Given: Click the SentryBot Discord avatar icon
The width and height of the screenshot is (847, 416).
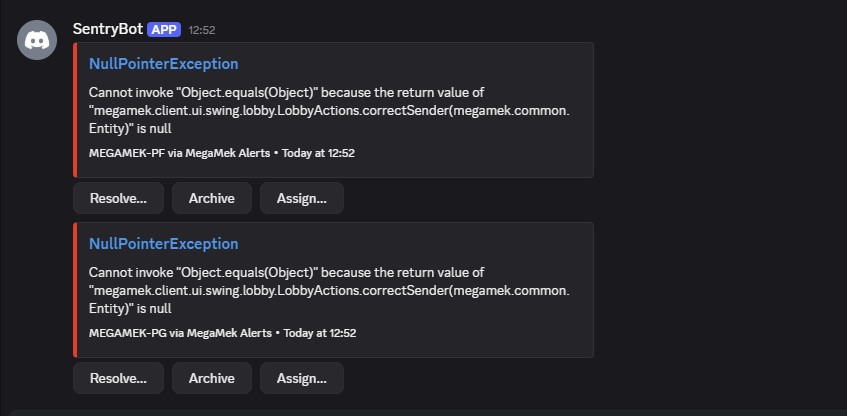Looking at the screenshot, I should pos(37,40).
